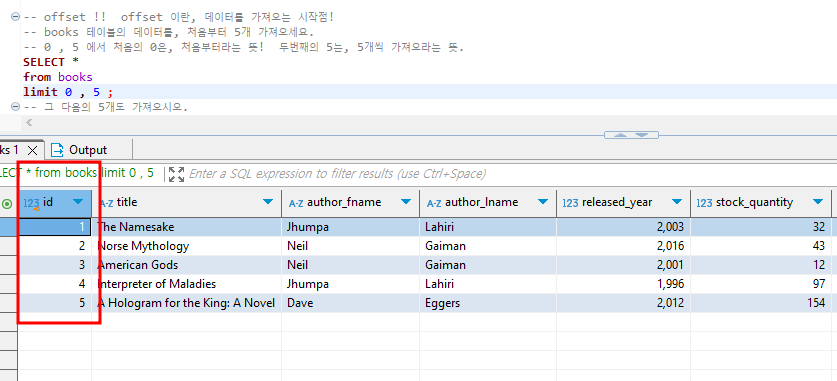The width and height of the screenshot is (837, 381).
Task: Click the numeric type icon of id column
Action: click(32, 203)
